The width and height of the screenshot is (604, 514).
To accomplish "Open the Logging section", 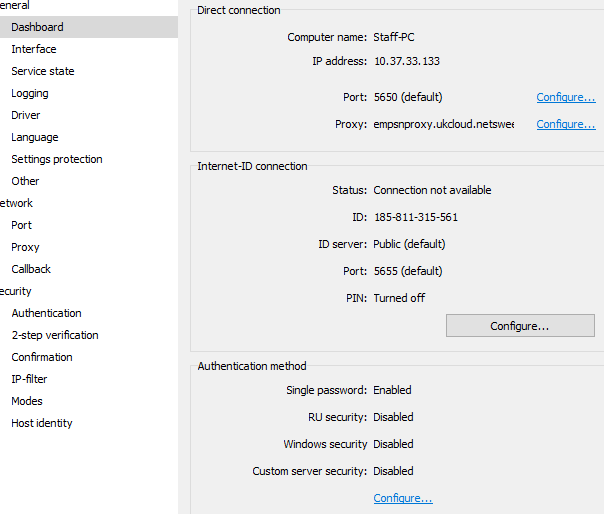I will (30, 93).
